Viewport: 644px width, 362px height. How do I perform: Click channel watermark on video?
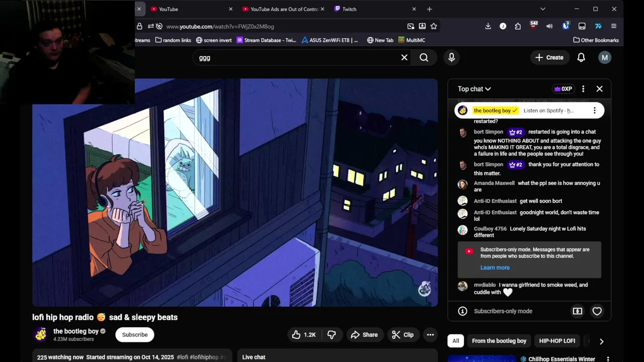pyautogui.click(x=425, y=289)
